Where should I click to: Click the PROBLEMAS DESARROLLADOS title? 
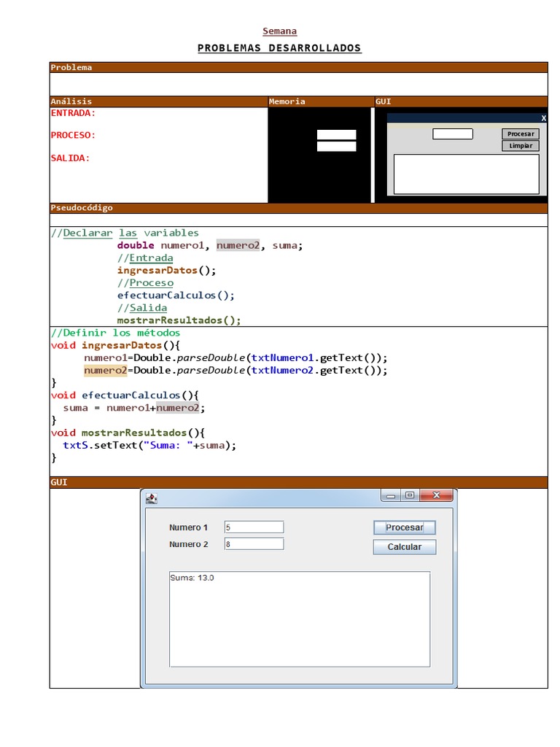[x=279, y=48]
